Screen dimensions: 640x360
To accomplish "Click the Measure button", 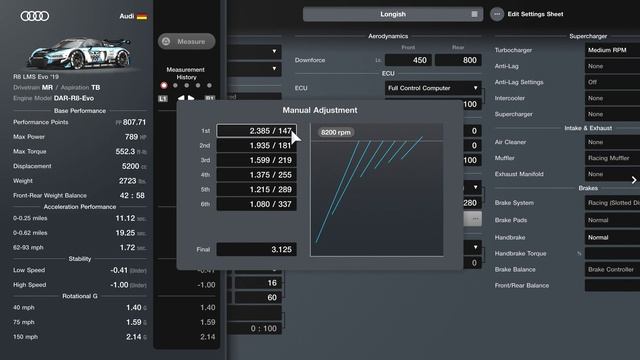I will point(187,41).
